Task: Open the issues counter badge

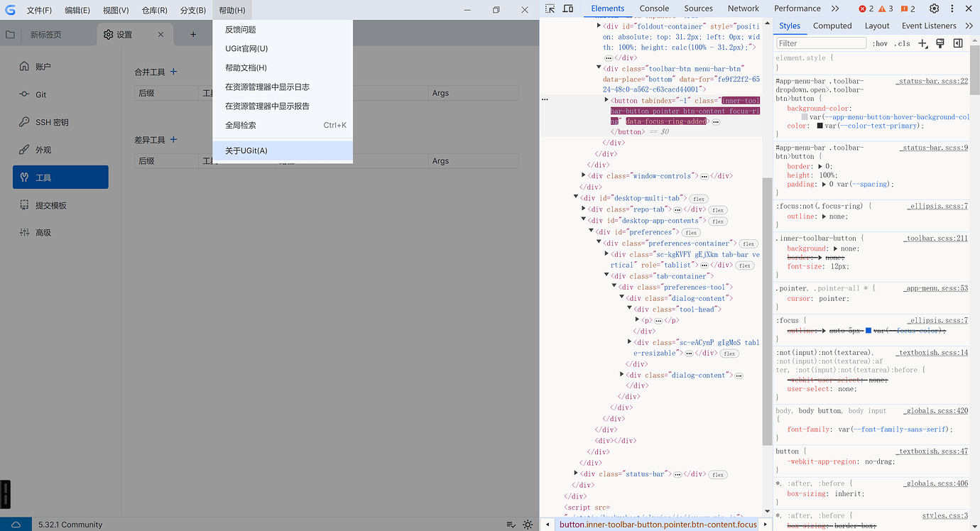Action: 908,9
